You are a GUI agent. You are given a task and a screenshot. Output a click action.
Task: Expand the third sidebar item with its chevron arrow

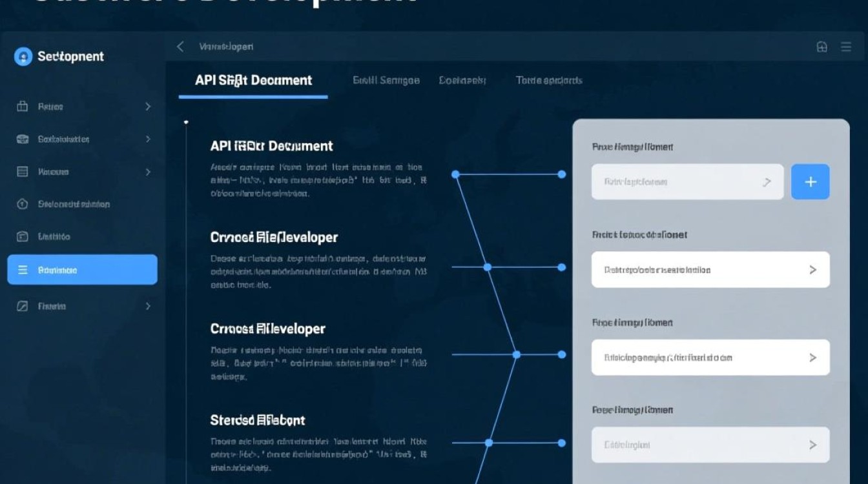coord(148,172)
